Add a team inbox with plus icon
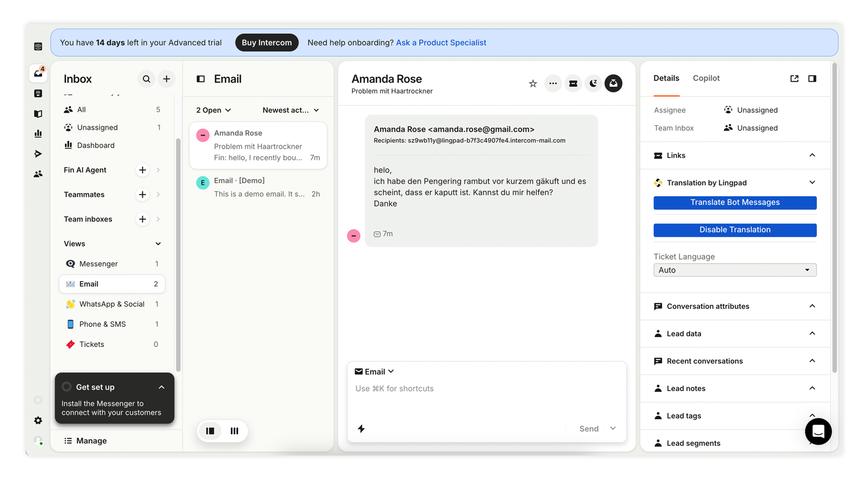Image resolution: width=868 pixels, height=479 pixels. (142, 219)
